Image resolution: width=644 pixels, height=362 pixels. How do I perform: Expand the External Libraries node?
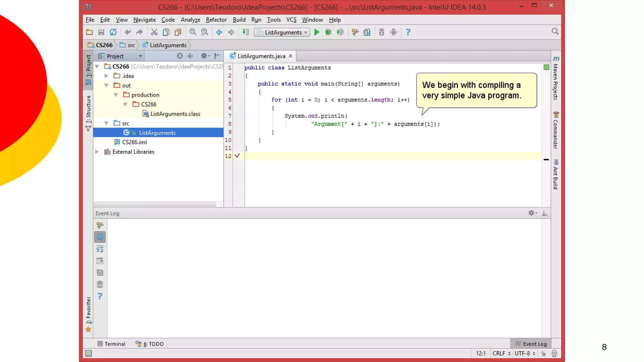tap(97, 152)
